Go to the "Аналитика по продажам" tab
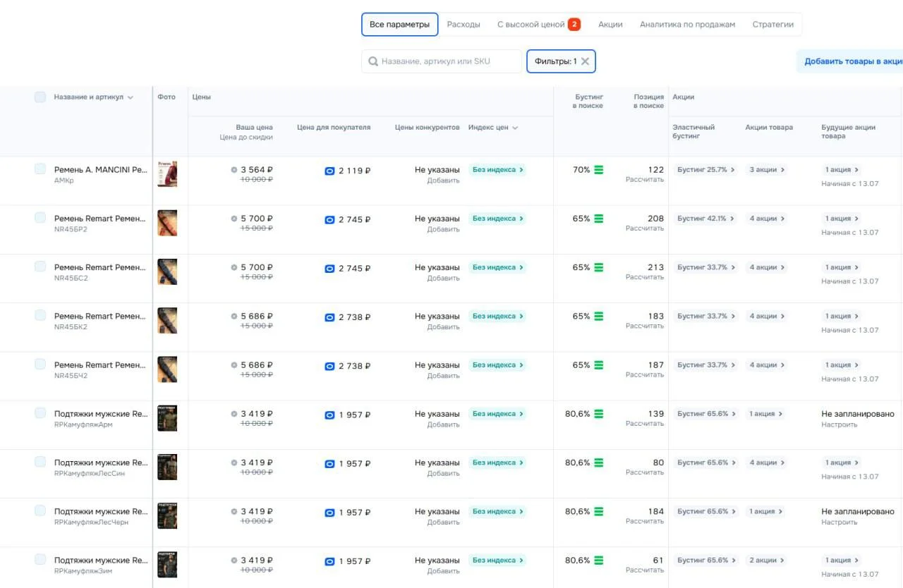The width and height of the screenshot is (903, 588). point(687,25)
